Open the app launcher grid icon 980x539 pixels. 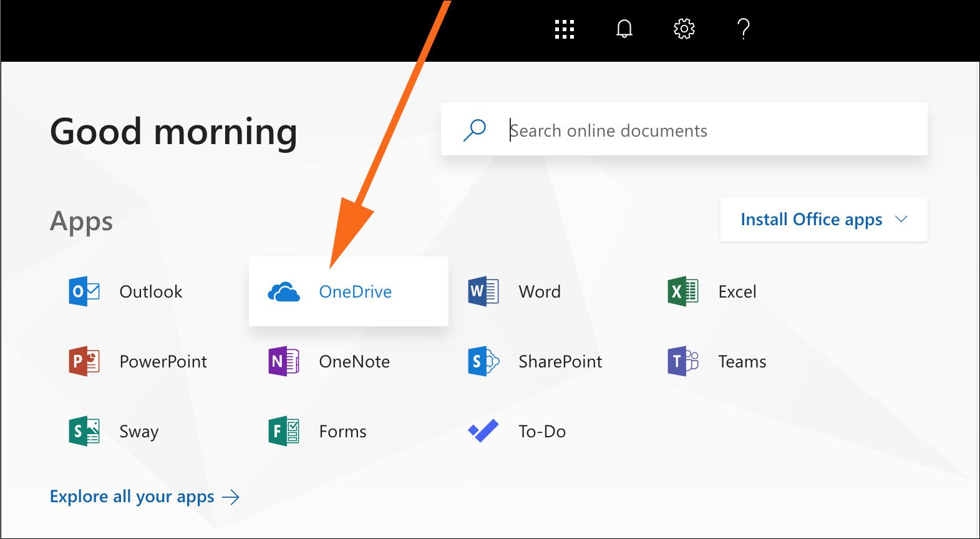click(x=564, y=29)
